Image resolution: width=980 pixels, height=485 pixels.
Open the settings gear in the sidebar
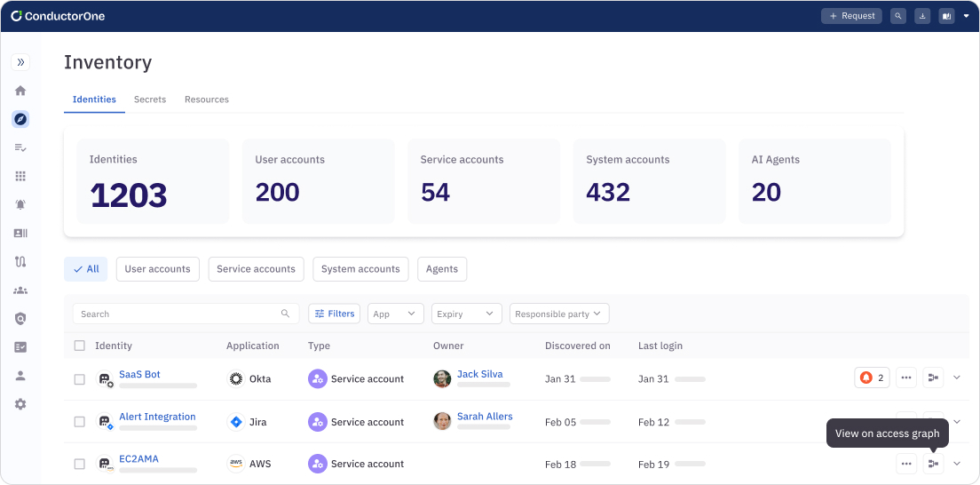click(x=20, y=404)
